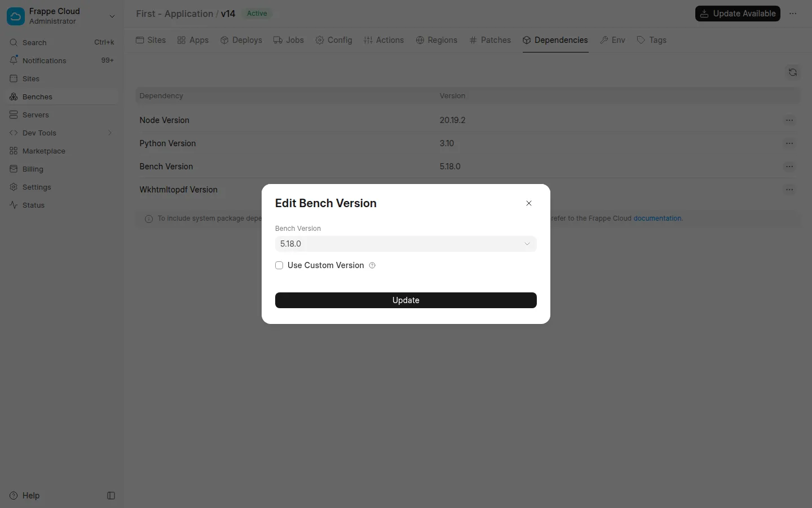Image resolution: width=812 pixels, height=508 pixels.
Task: Click the v14 breadcrumb text
Action: (x=228, y=14)
